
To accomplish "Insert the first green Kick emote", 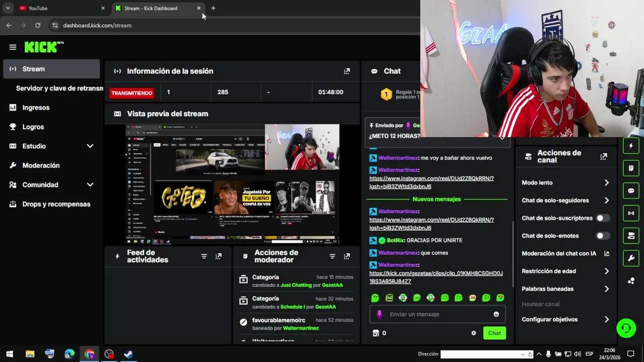I will tap(375, 298).
